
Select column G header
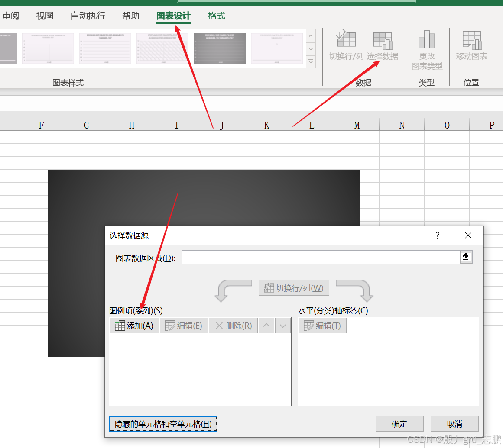87,125
